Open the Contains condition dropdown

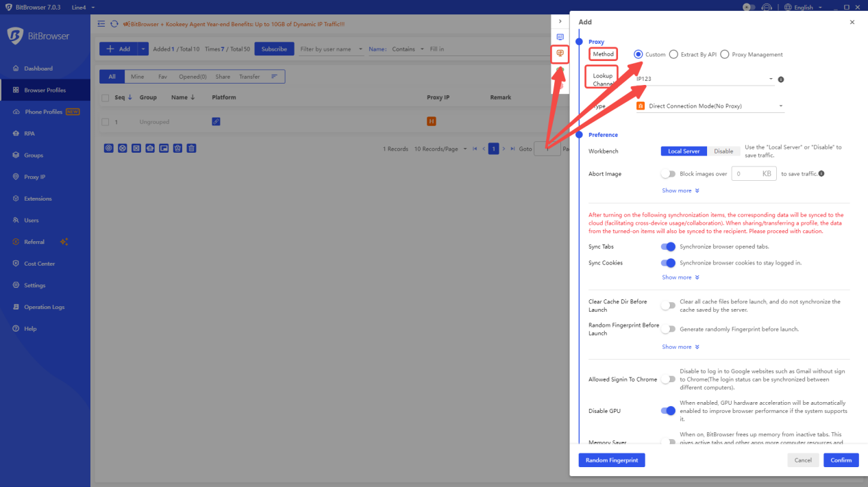point(408,49)
